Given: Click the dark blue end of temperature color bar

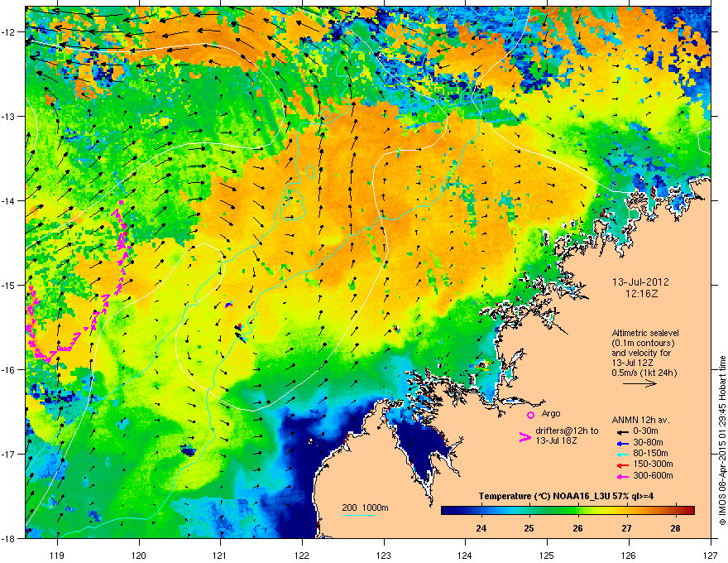Looking at the screenshot, I should 448,510.
